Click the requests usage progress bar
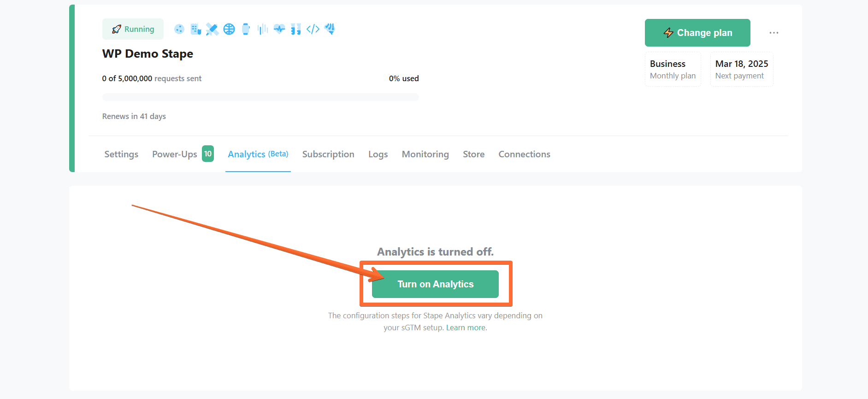This screenshot has width=868, height=399. [260, 97]
